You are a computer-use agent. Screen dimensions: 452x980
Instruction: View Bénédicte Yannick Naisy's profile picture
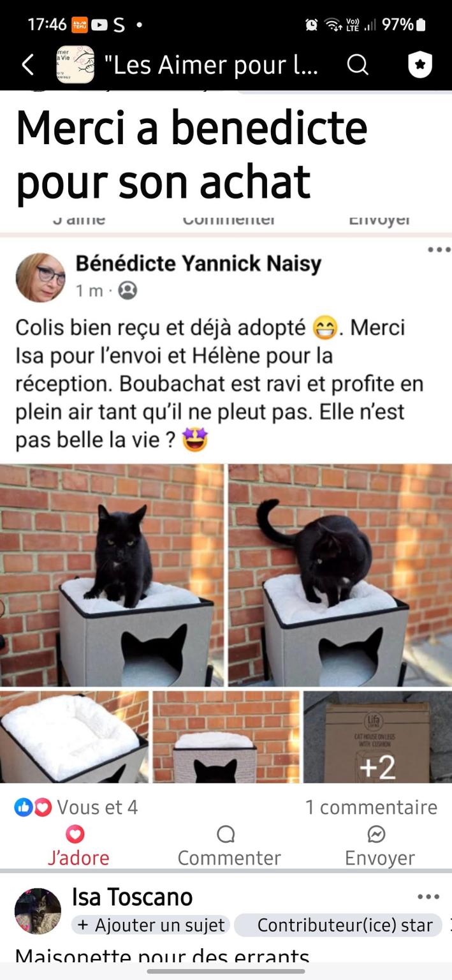point(41,277)
